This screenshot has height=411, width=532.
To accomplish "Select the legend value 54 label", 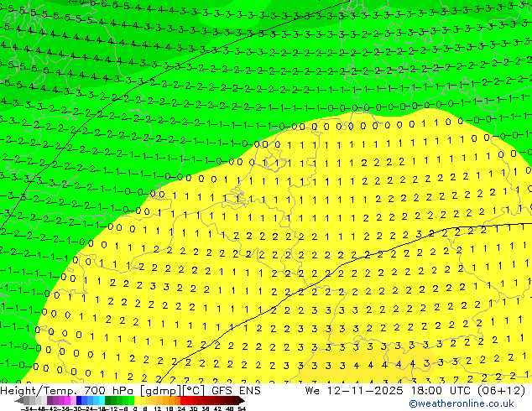I will (x=242, y=409).
